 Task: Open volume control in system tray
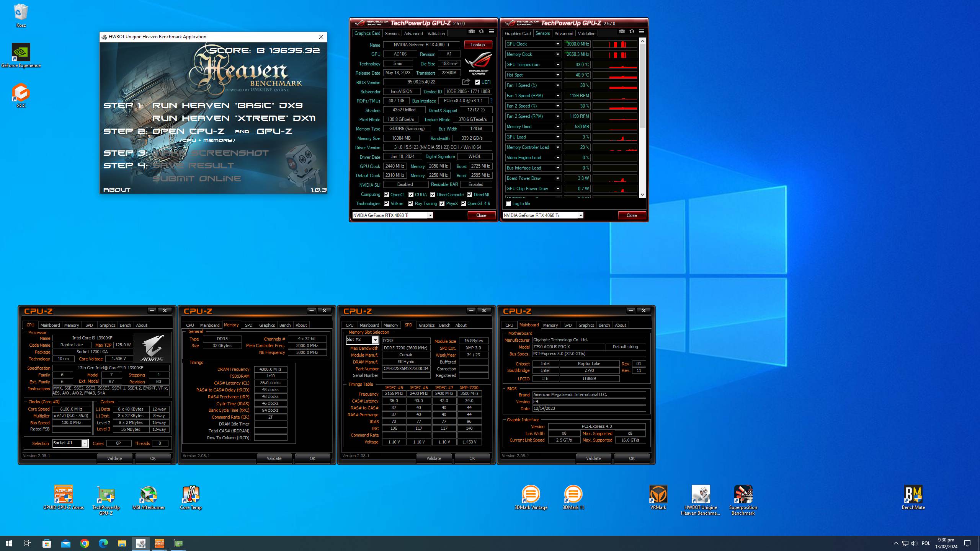click(914, 543)
